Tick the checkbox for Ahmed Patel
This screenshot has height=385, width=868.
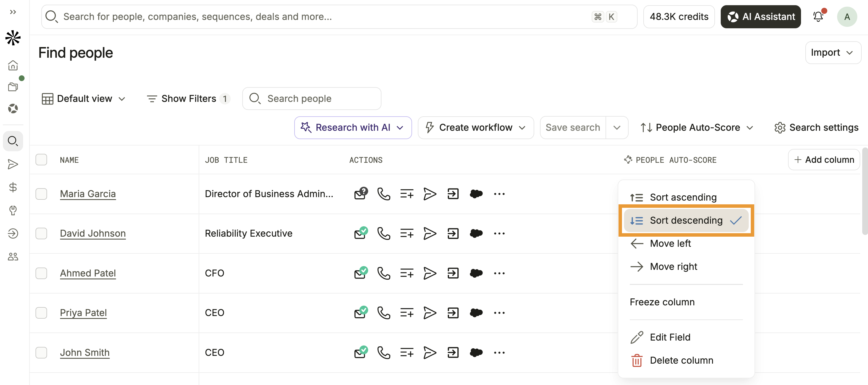(x=41, y=273)
